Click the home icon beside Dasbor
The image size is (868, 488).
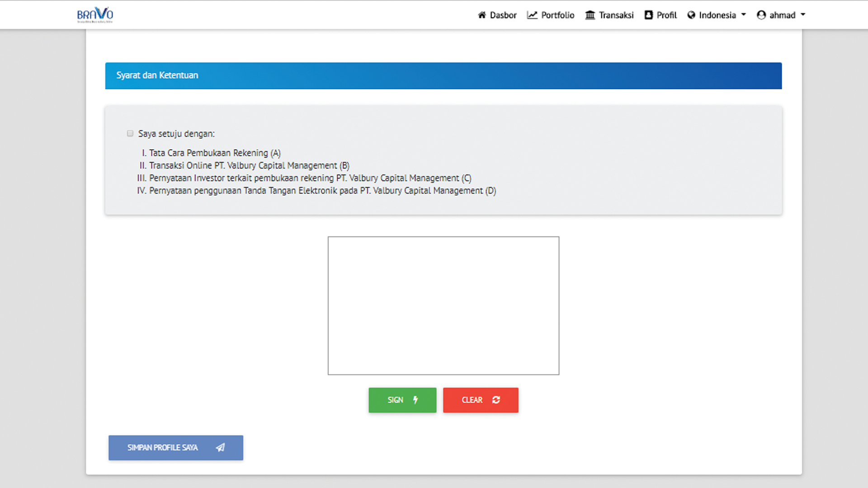tap(482, 15)
